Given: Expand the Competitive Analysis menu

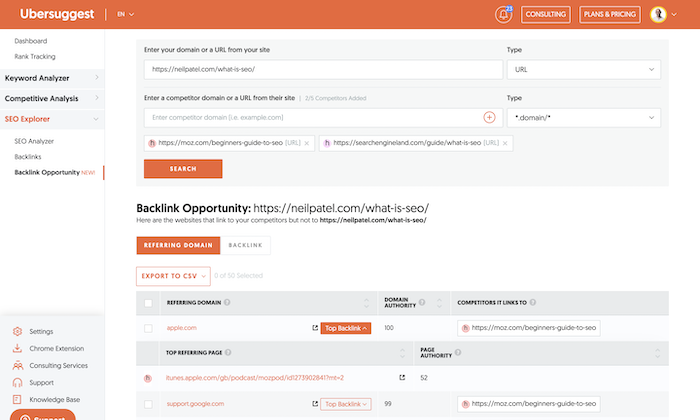Looking at the screenshot, I should click(52, 98).
